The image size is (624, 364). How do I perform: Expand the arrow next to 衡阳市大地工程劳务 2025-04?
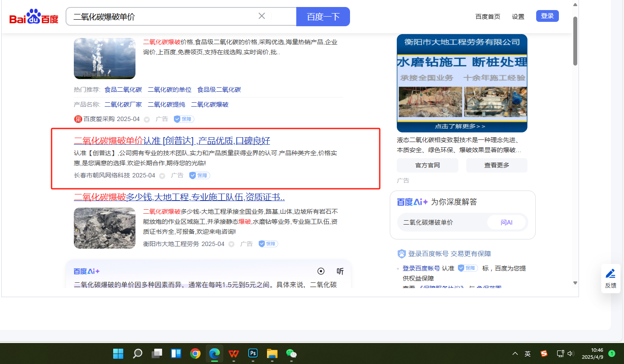click(232, 244)
